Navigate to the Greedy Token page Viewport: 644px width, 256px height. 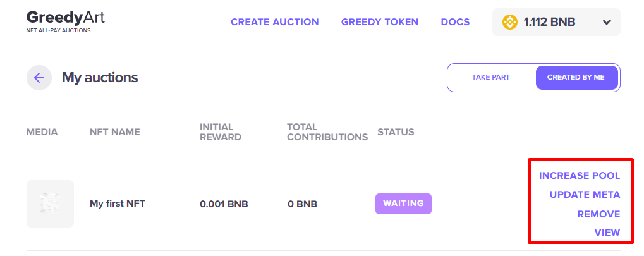[379, 22]
